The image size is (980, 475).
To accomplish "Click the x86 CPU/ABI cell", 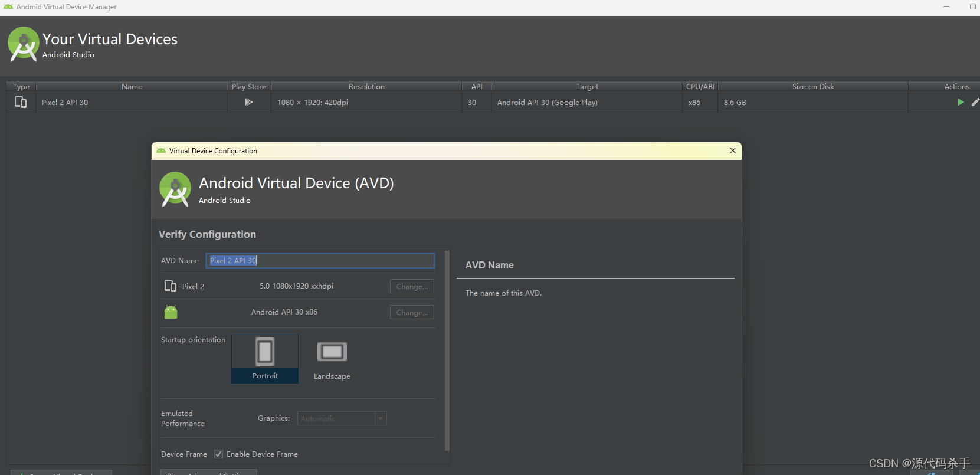I will (700, 102).
